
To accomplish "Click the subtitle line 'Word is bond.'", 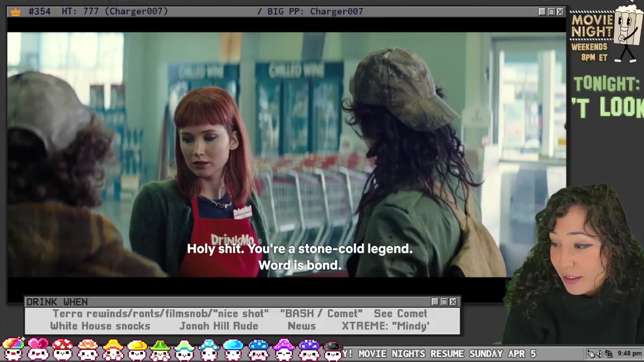I will [300, 265].
